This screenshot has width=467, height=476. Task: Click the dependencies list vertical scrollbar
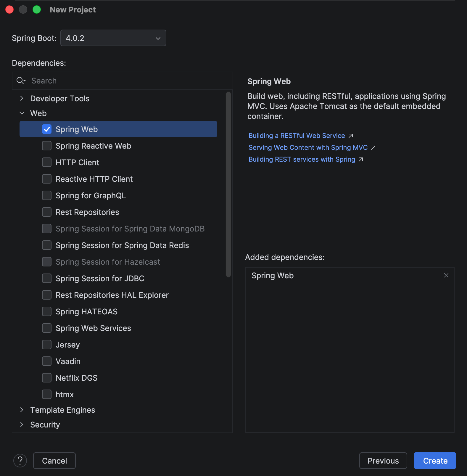click(x=228, y=184)
